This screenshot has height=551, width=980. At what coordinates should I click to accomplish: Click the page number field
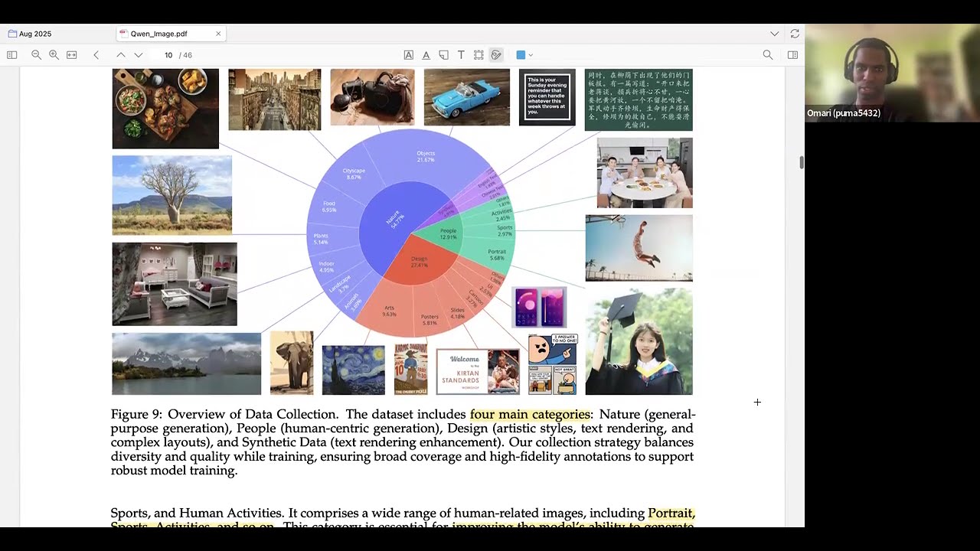(168, 55)
